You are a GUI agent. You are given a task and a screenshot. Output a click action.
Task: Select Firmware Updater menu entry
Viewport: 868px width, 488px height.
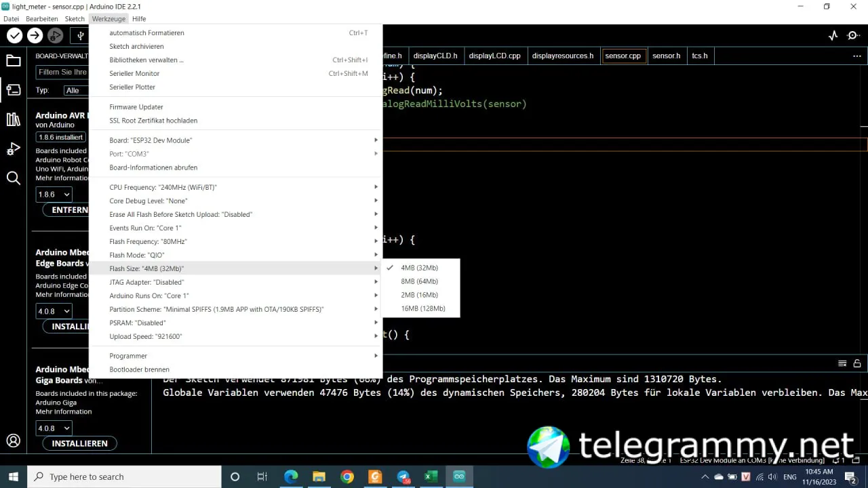coord(235,107)
